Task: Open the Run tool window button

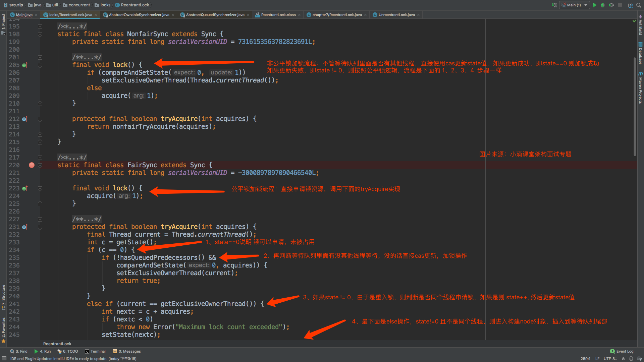Action: 43,351
